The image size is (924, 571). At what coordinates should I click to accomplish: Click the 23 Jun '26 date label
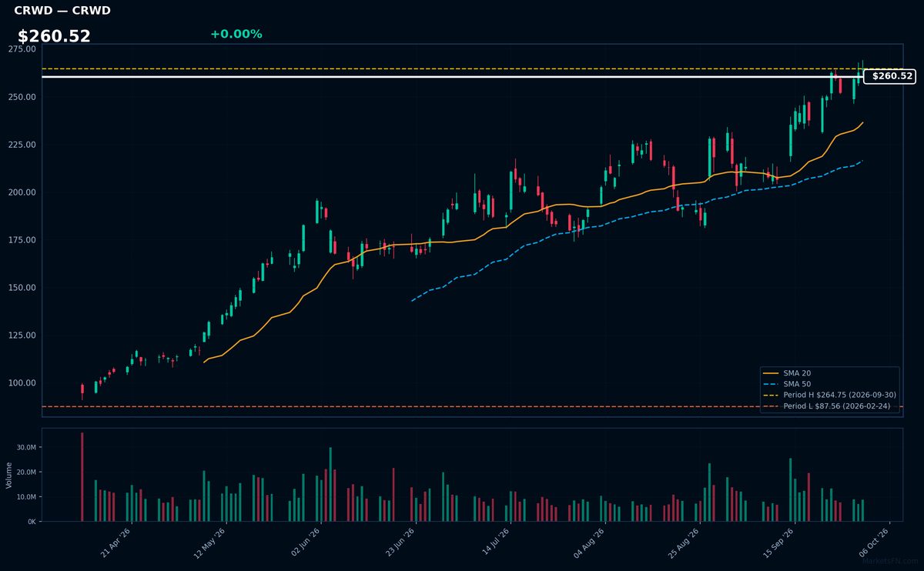[x=400, y=543]
